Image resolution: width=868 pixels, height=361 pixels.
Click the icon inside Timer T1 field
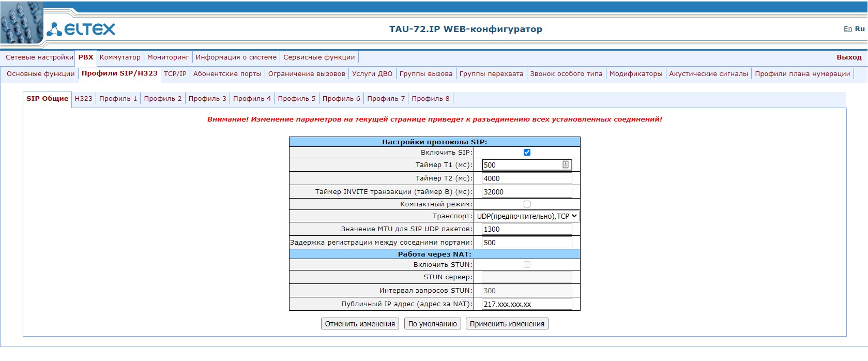point(566,165)
